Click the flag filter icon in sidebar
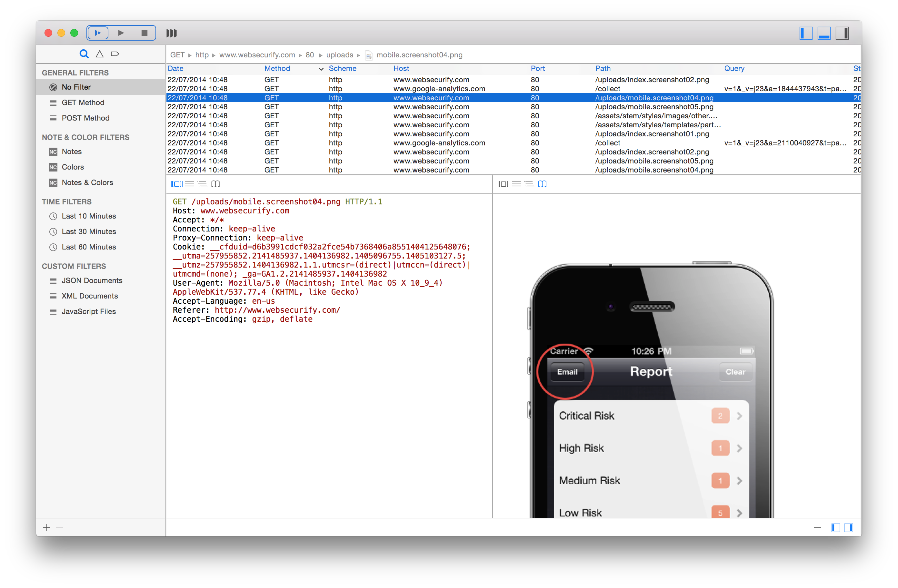Screen dimensions: 898x588 pos(115,54)
